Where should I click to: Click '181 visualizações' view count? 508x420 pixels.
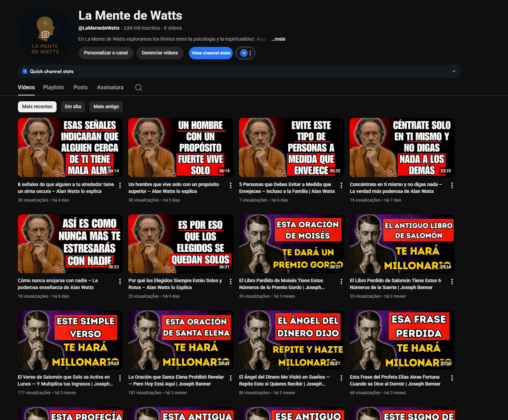click(x=145, y=393)
